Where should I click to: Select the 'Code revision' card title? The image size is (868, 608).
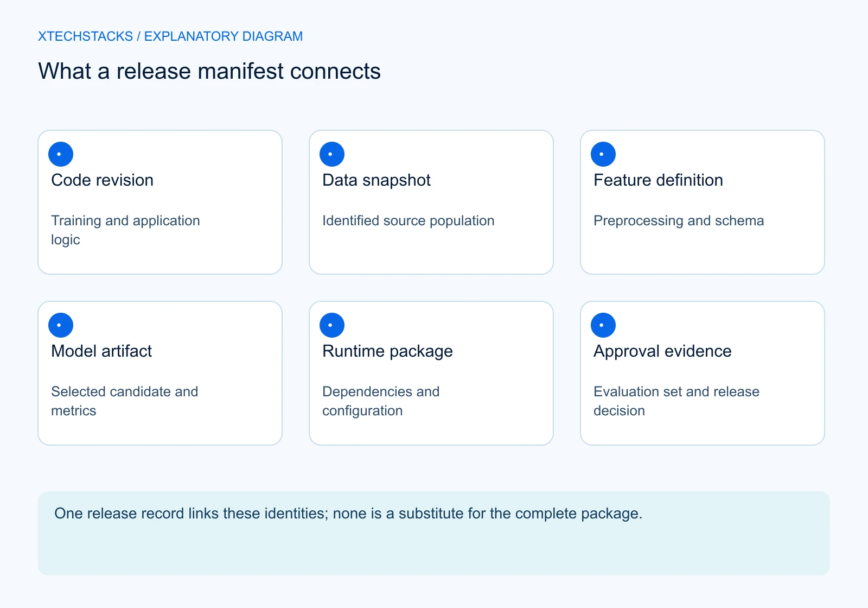tap(102, 180)
